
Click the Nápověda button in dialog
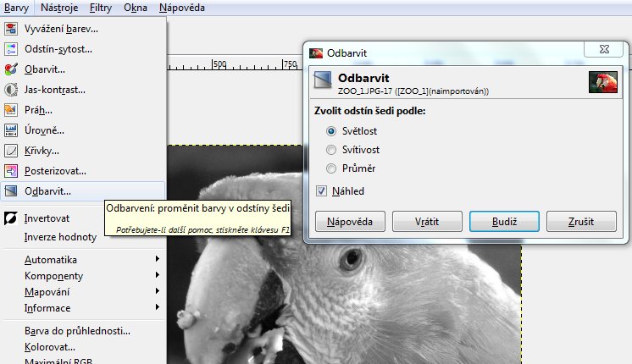350,222
